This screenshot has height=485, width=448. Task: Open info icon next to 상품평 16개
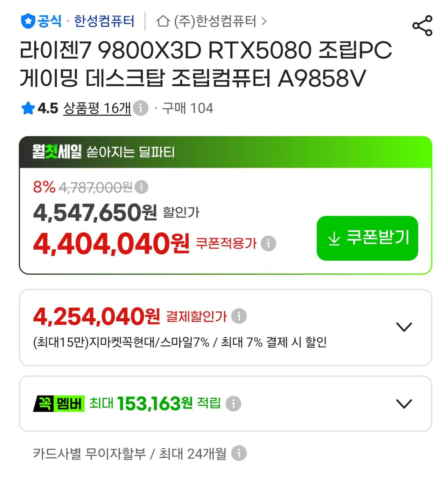141,108
